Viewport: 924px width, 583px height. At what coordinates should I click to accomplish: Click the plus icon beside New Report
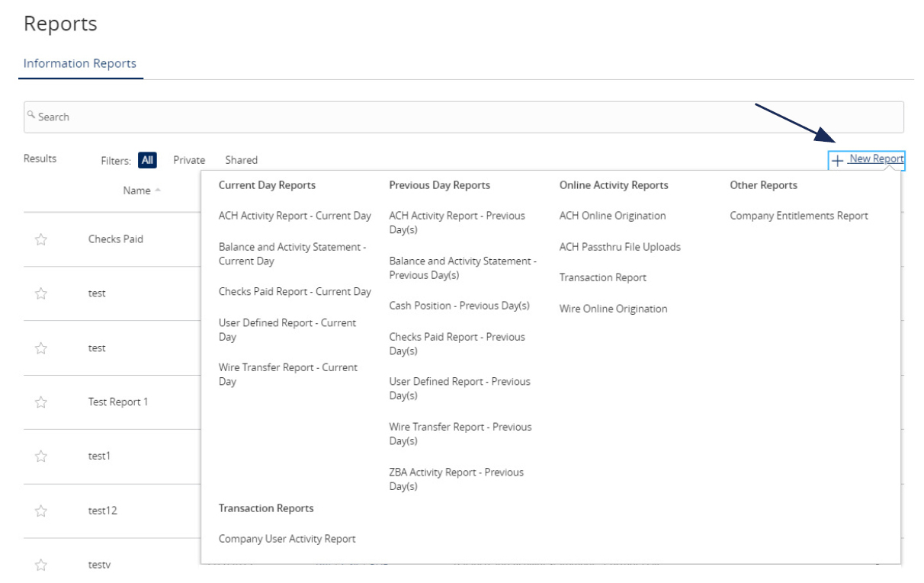click(x=838, y=161)
